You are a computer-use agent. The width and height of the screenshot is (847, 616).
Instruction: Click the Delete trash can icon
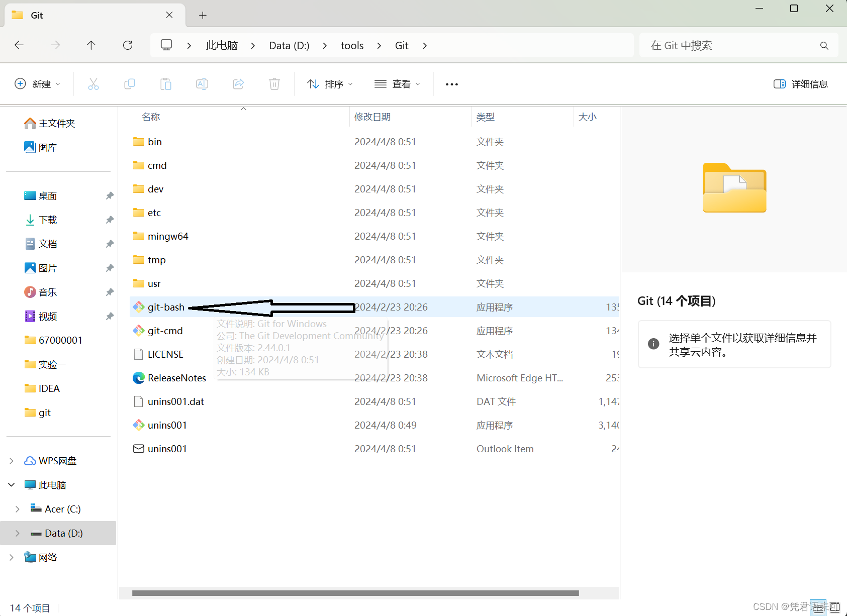(274, 84)
